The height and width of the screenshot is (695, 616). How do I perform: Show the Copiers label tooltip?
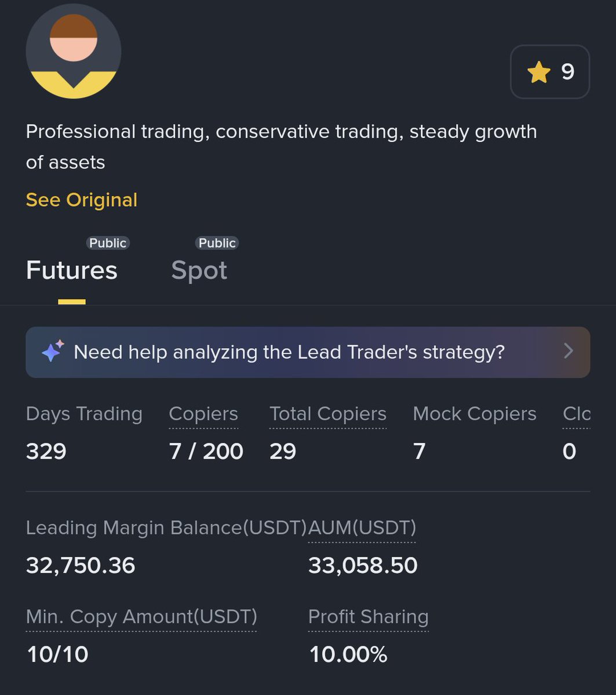pos(203,414)
